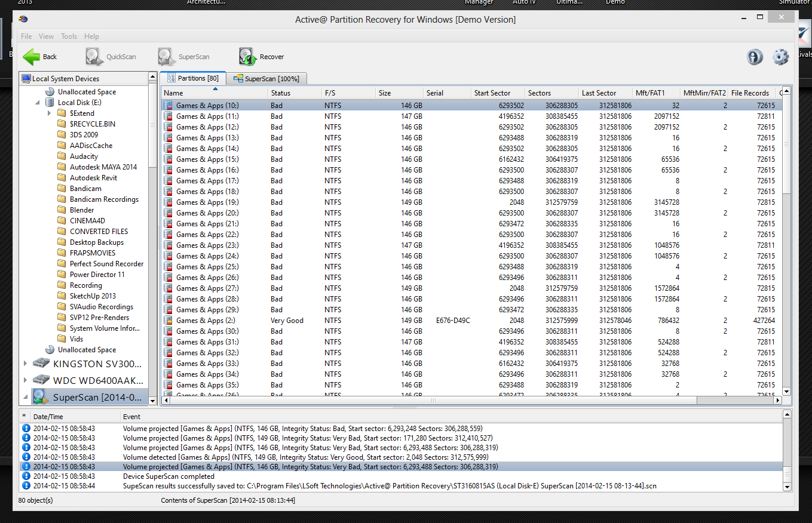Sort by the Size column header
Screen dimensions: 812x523
400,93
